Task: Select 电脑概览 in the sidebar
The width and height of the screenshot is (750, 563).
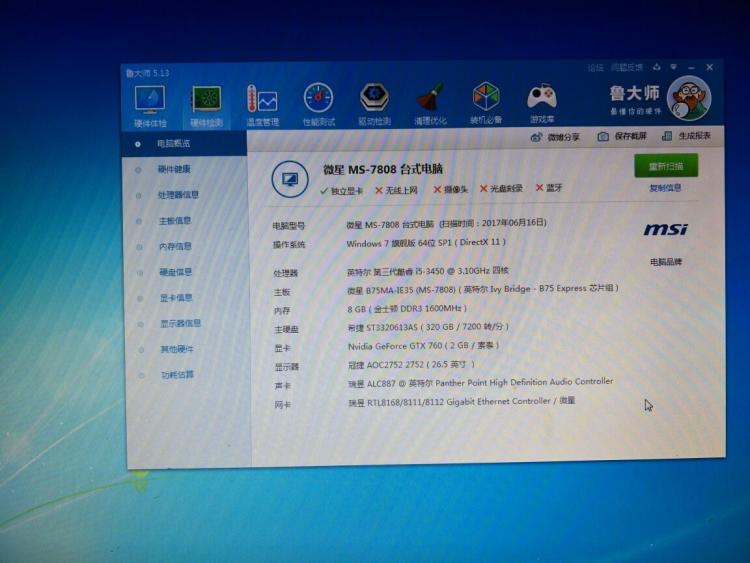Action: [184, 144]
